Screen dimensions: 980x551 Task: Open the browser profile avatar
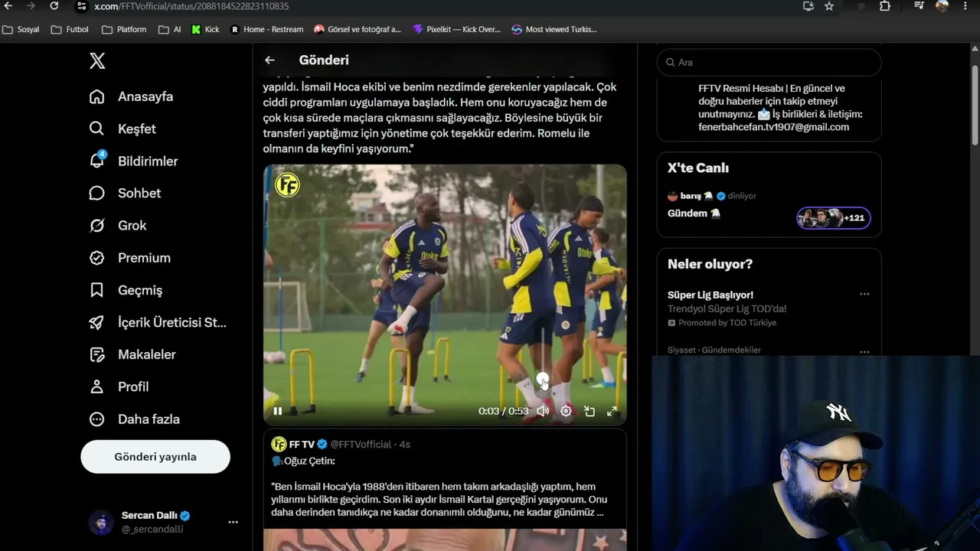click(x=942, y=6)
